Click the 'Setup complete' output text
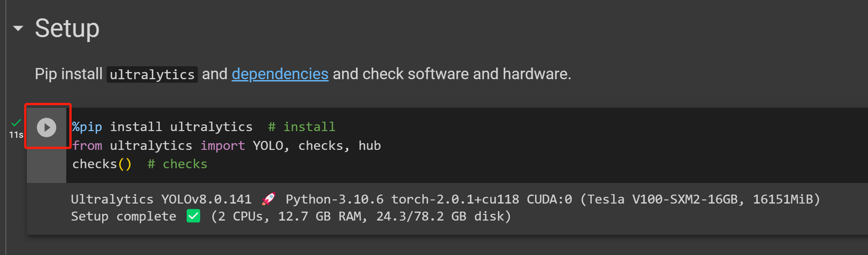868x255 pixels. 124,217
